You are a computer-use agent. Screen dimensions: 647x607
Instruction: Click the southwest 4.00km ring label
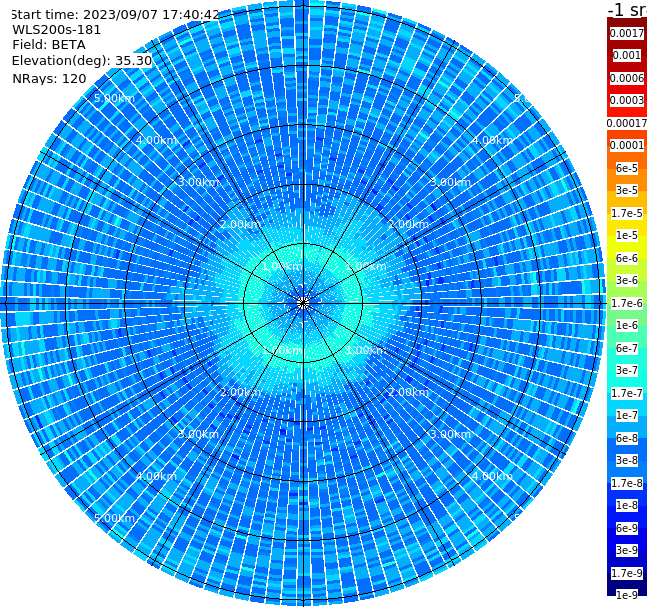[x=156, y=476]
